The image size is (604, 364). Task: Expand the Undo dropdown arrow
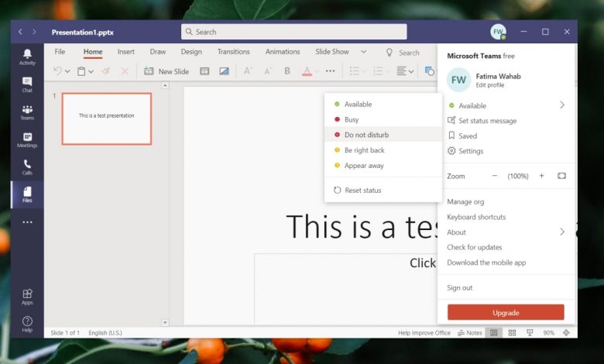click(x=67, y=71)
